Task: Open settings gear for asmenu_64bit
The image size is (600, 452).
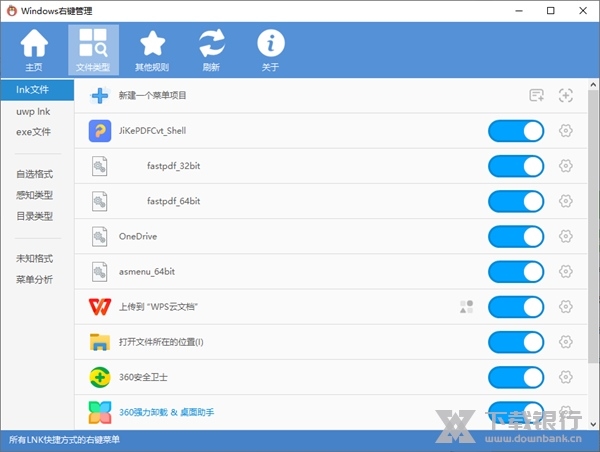Action: point(566,272)
